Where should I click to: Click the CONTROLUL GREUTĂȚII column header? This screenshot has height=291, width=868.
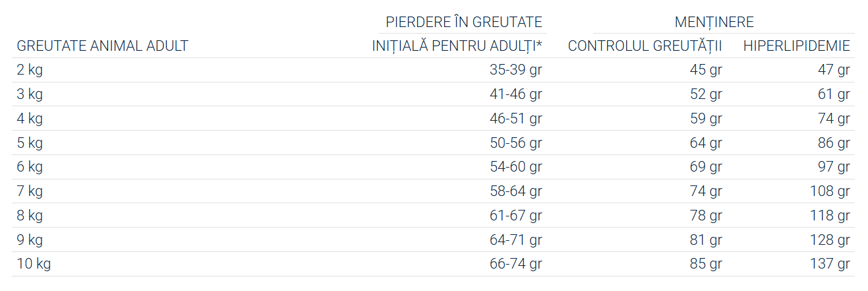click(x=645, y=46)
